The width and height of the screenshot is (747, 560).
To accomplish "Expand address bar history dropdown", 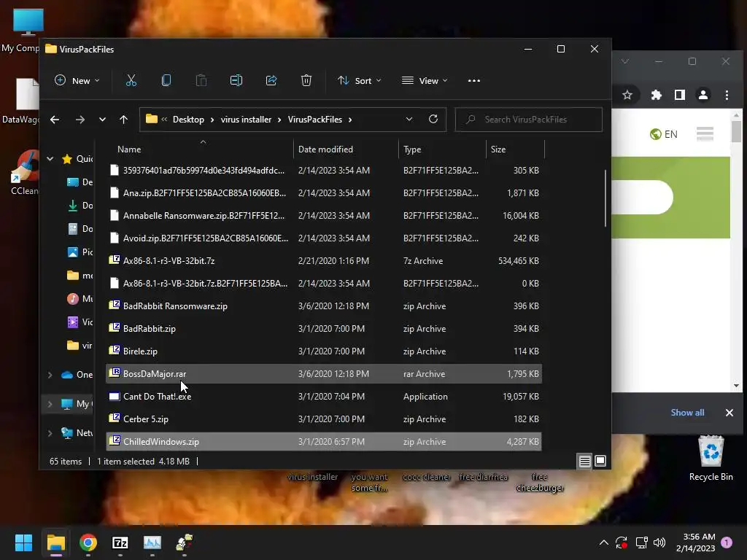I will 409,119.
